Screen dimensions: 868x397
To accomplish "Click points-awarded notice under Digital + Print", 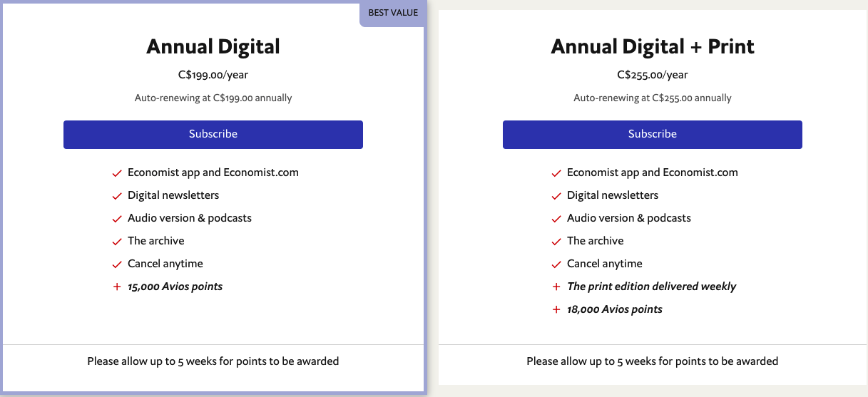I will [x=652, y=361].
